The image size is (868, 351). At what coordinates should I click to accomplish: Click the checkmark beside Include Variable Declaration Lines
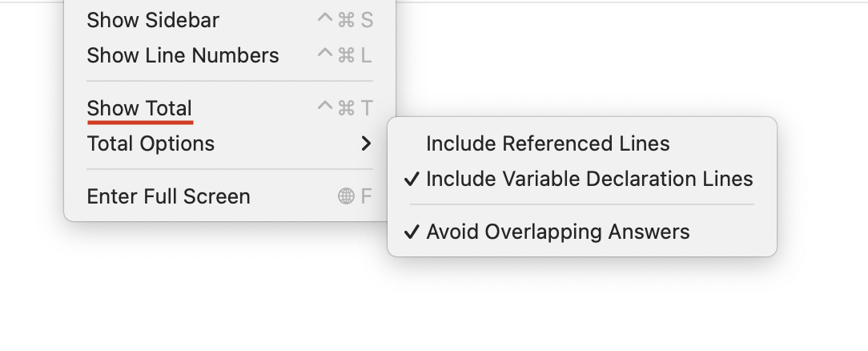[412, 179]
